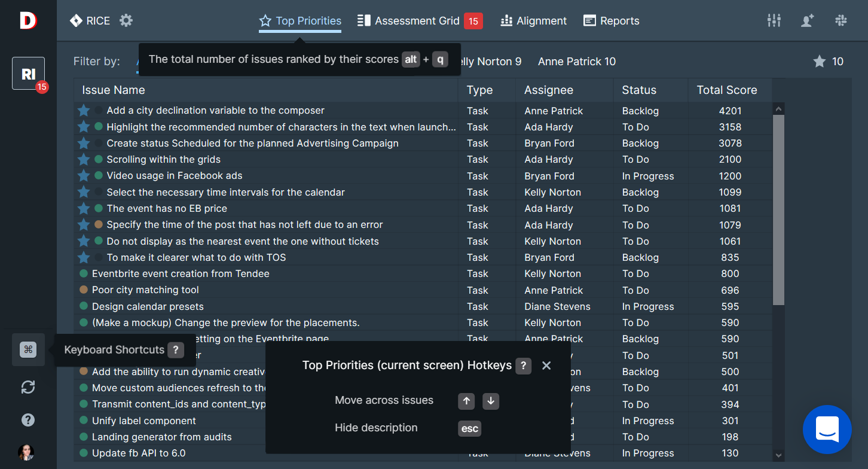
Task: Filter issues by Anne Patrick
Action: coord(576,62)
